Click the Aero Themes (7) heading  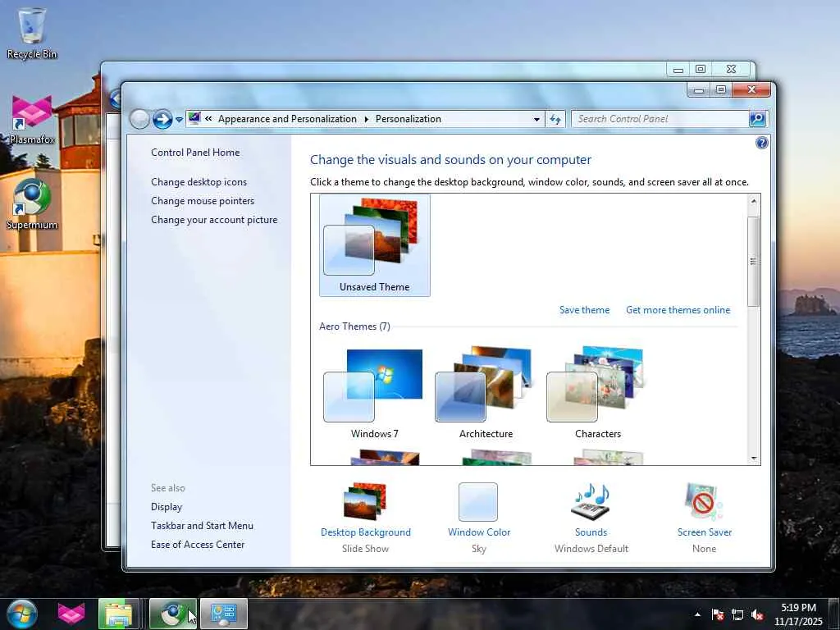point(354,326)
